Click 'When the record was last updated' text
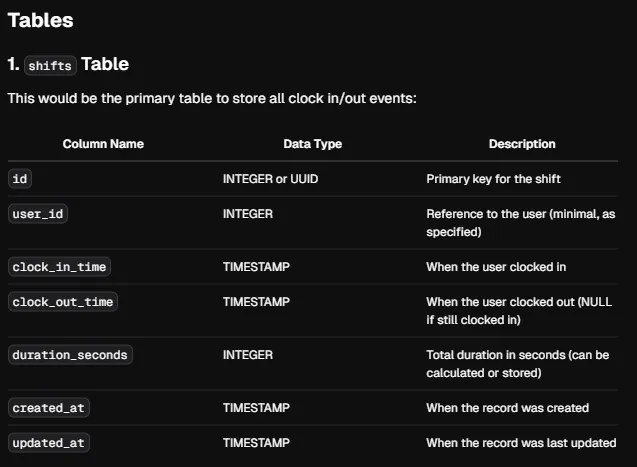The width and height of the screenshot is (637, 467). pos(521,443)
